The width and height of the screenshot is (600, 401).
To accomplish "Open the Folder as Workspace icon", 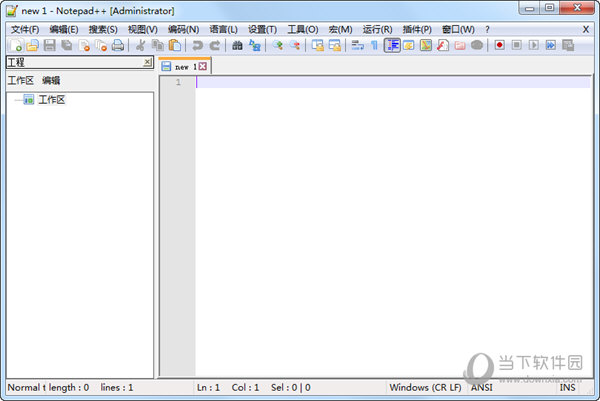I will [460, 46].
